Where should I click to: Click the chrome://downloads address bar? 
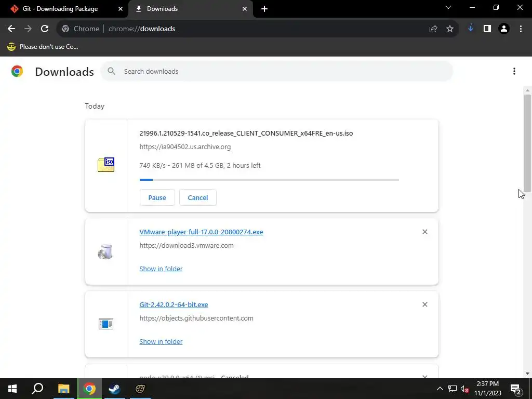tap(258, 29)
